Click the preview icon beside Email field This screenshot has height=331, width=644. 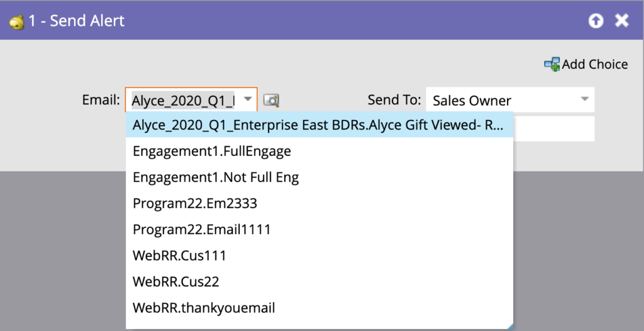[x=271, y=100]
